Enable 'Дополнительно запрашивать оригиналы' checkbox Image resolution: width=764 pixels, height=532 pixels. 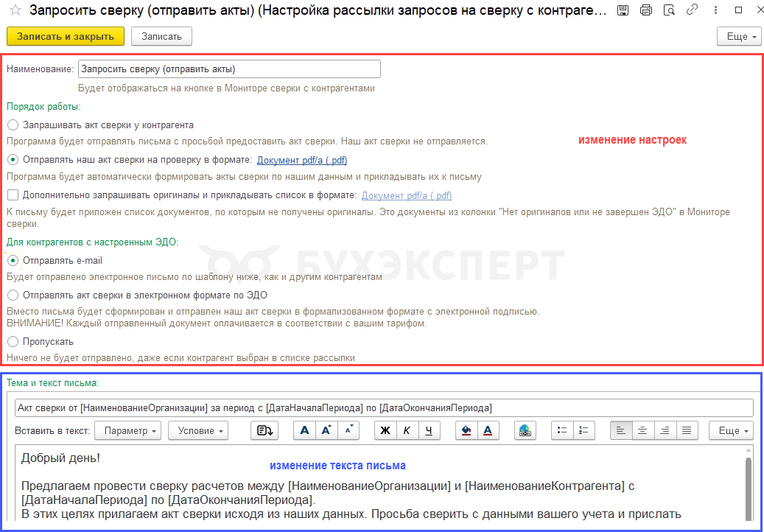point(13,195)
